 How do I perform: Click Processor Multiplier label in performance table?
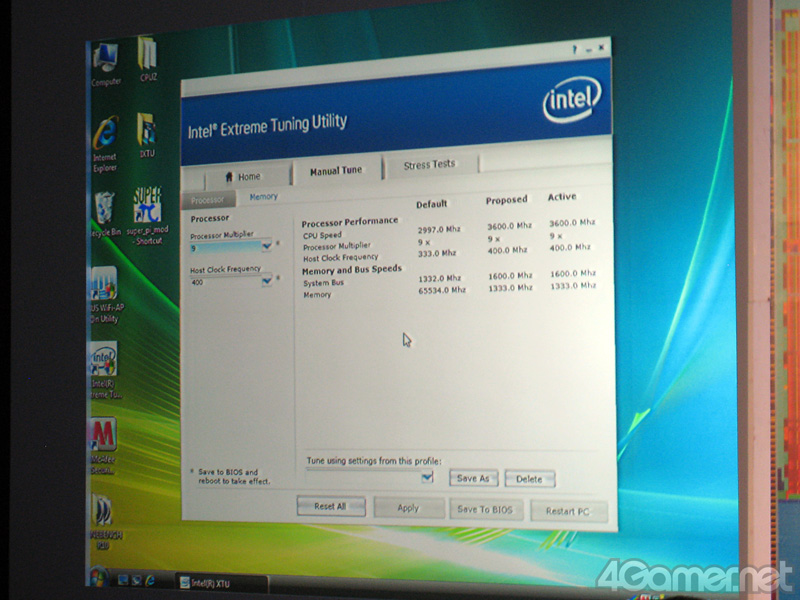337,246
